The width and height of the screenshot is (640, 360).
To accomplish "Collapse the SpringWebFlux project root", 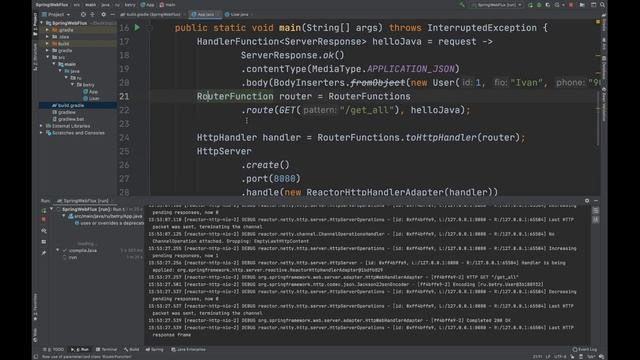I will point(42,23).
